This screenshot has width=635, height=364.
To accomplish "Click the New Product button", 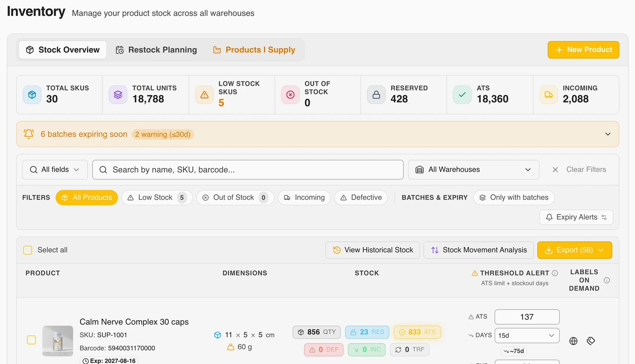I will 583,50.
